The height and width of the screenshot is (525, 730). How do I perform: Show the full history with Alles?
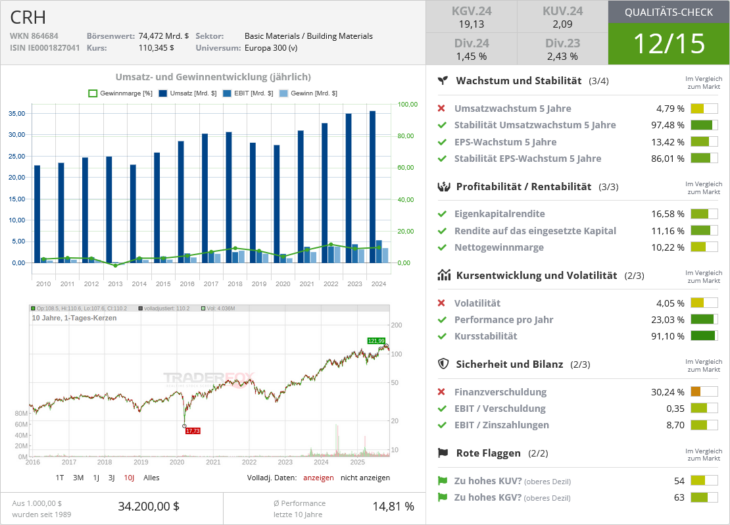151,478
